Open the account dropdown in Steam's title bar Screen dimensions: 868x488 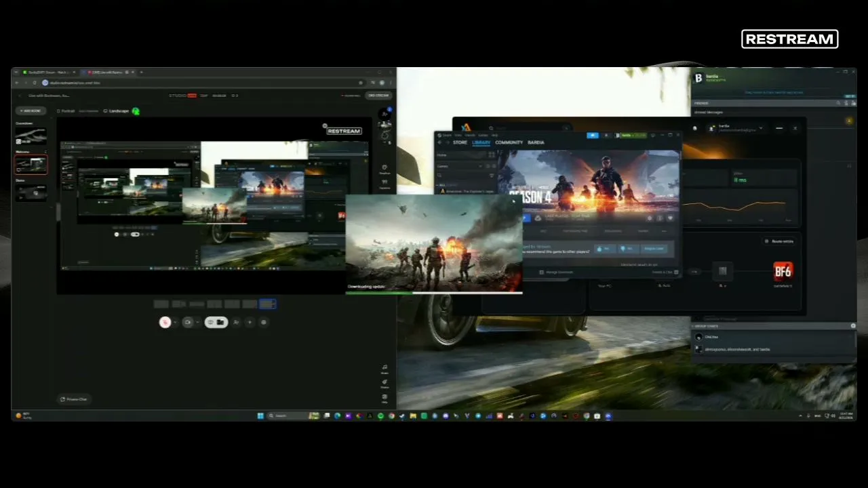(631, 136)
